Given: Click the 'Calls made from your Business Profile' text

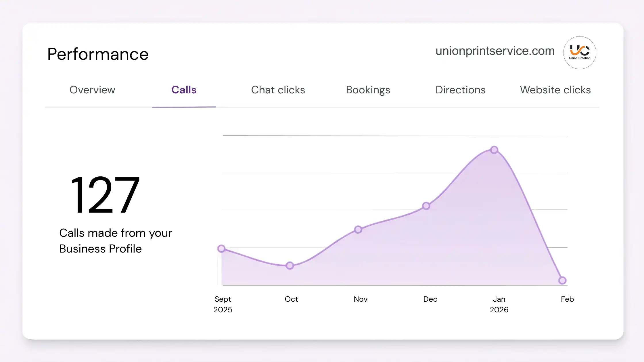Looking at the screenshot, I should coord(116,241).
